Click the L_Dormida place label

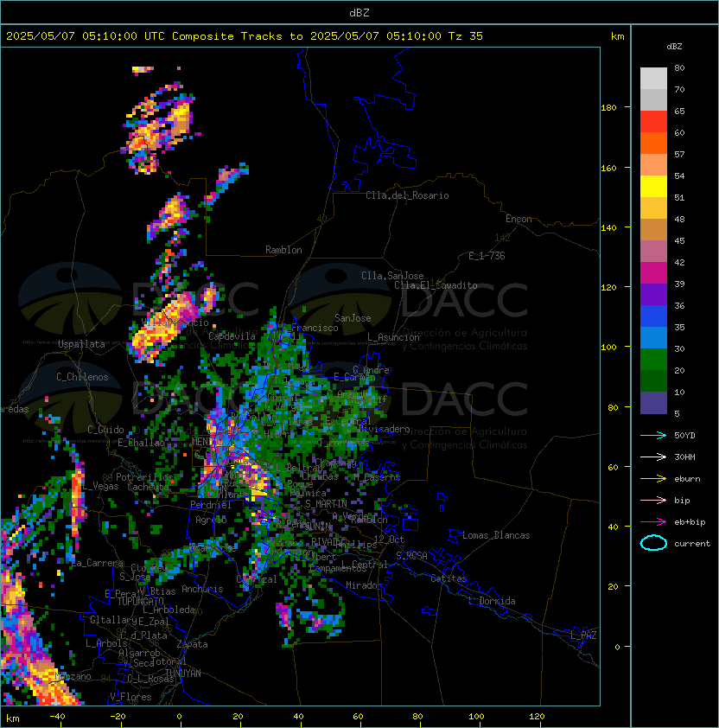[492, 601]
